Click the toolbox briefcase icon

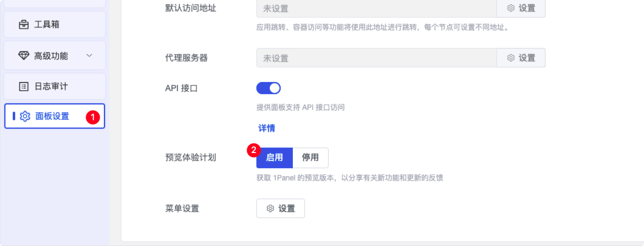point(24,24)
